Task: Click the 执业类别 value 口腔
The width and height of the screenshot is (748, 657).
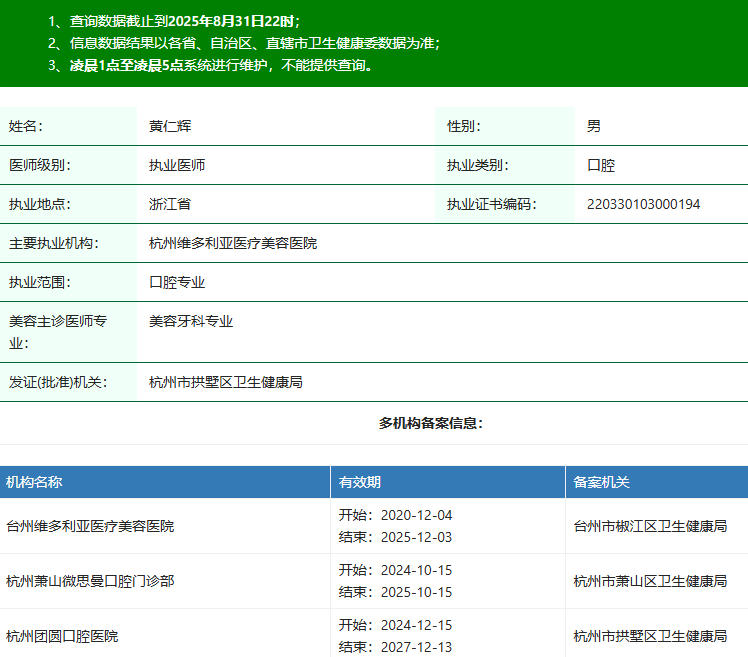Action: pos(601,165)
